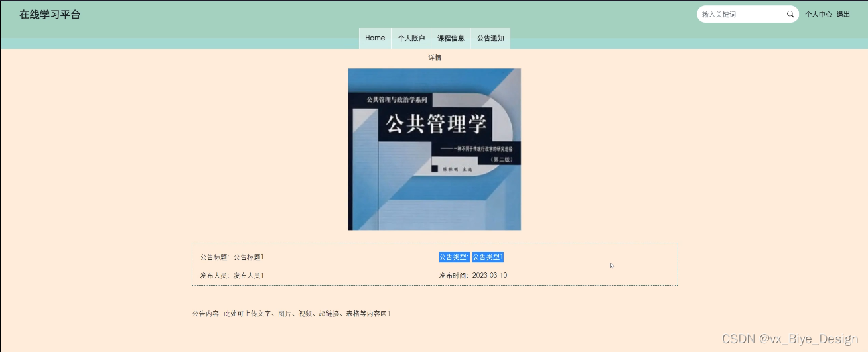Image resolution: width=868 pixels, height=352 pixels.
Task: Open the 课程信息 menu tab
Action: pos(451,38)
